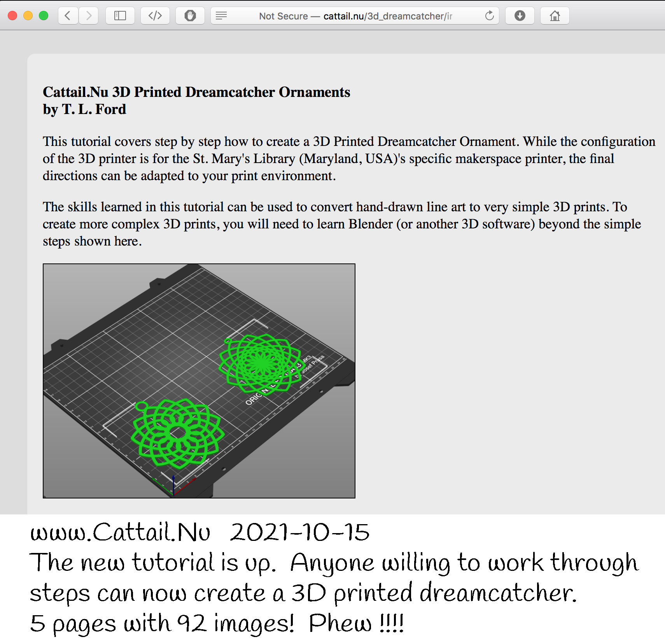665x644 pixels.
Task: Minimize the window with the yellow button
Action: tap(28, 16)
